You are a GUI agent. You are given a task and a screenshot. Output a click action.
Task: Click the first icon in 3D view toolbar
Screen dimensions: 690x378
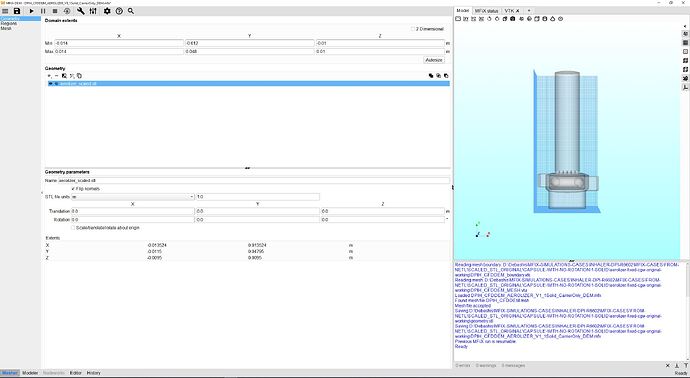458,19
